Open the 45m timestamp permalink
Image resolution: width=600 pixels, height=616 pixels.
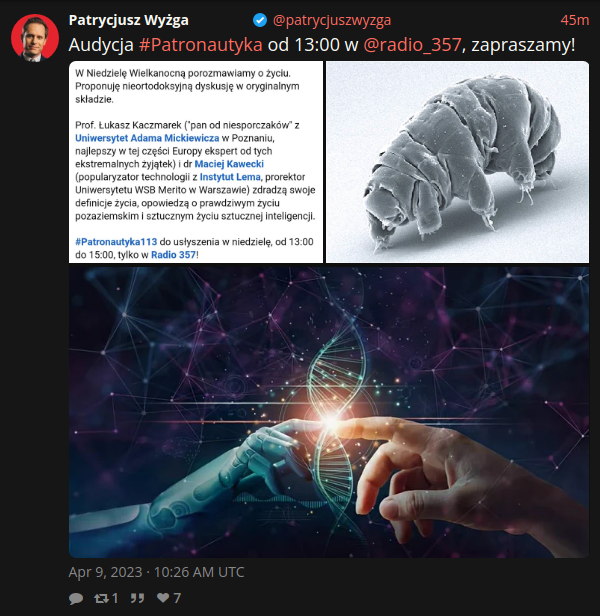(x=574, y=20)
